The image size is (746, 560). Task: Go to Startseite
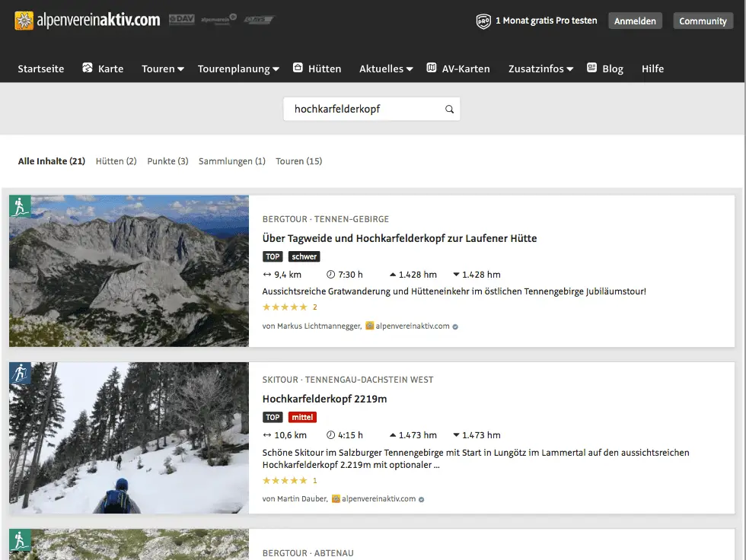tap(41, 69)
